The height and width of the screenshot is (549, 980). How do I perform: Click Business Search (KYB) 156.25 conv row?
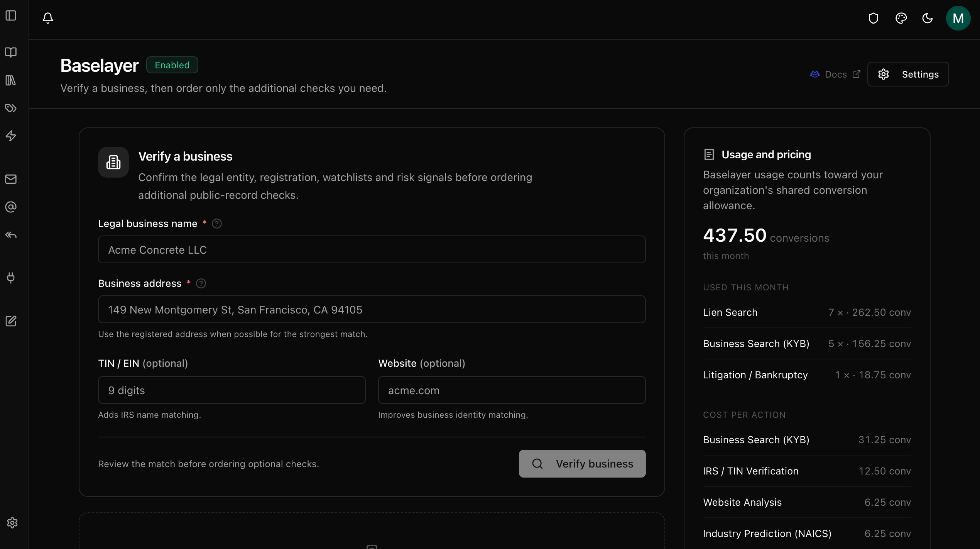tap(807, 344)
